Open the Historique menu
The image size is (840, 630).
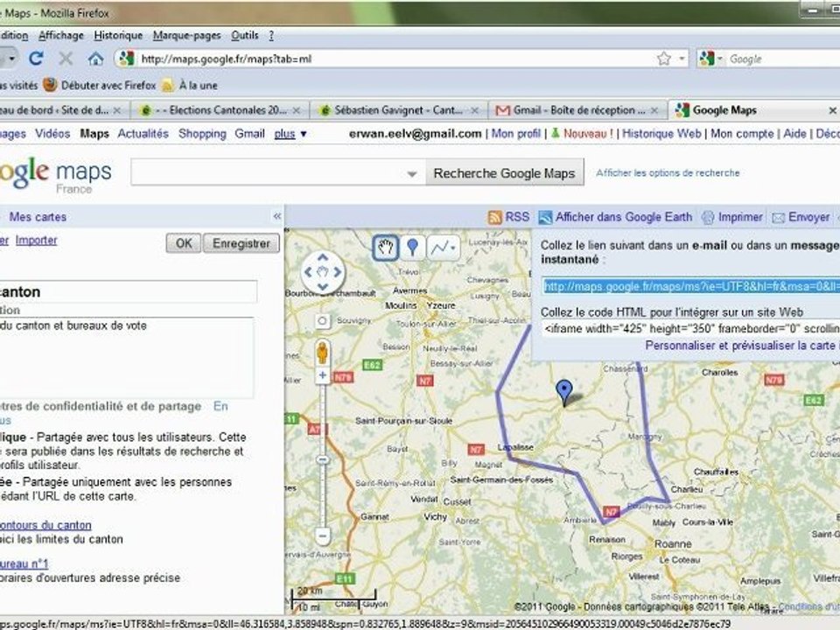(x=118, y=35)
